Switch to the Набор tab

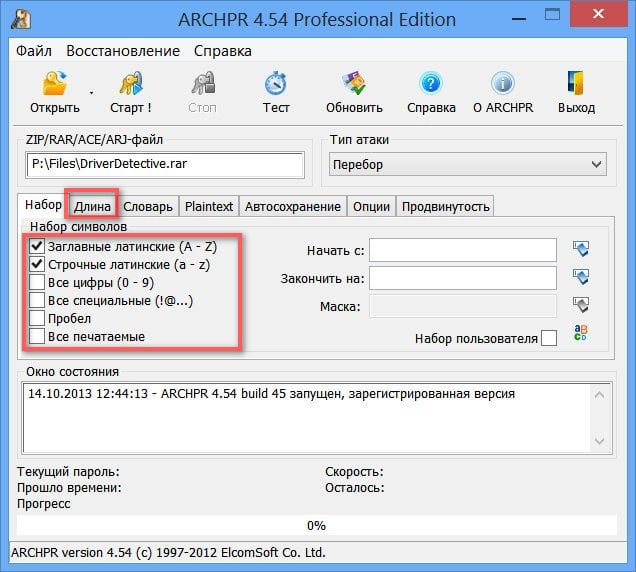43,205
